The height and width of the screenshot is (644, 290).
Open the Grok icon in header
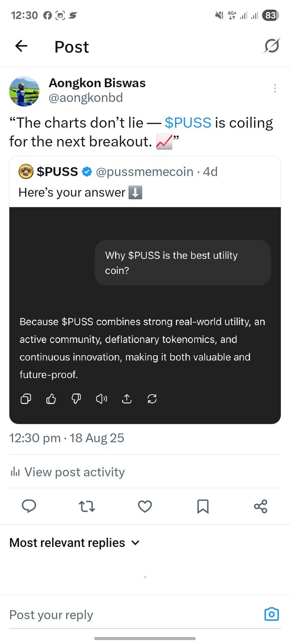pyautogui.click(x=271, y=46)
